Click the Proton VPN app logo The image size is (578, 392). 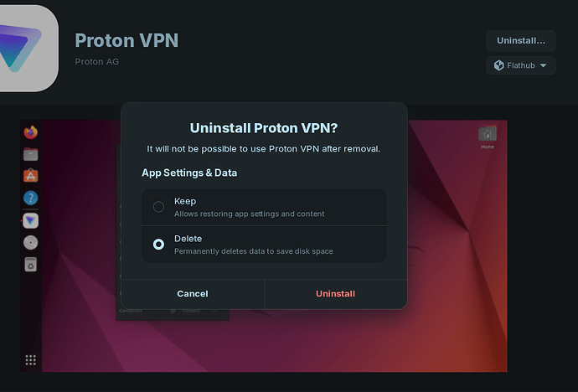[x=24, y=46]
